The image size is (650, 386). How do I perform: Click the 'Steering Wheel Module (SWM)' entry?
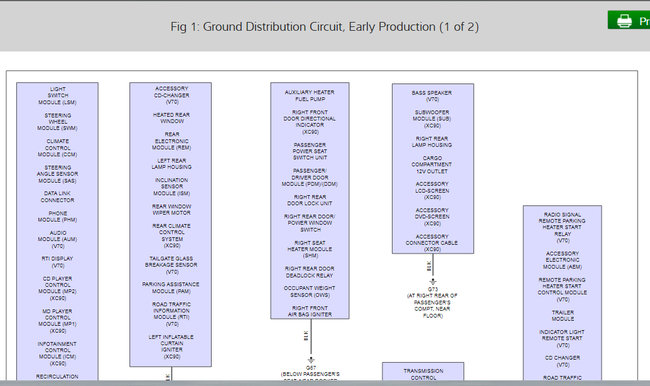57,122
